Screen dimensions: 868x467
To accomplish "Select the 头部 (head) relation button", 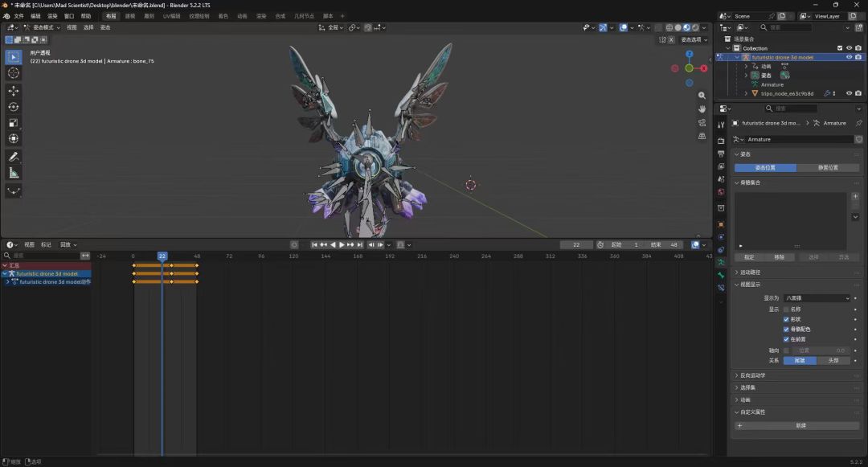I will tap(833, 360).
